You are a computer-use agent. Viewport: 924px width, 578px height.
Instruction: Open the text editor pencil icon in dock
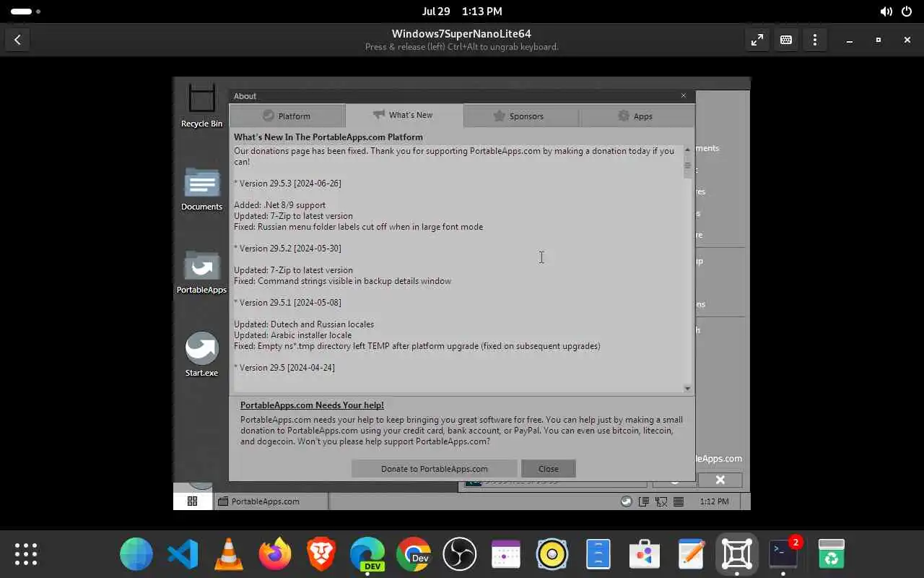(691, 554)
